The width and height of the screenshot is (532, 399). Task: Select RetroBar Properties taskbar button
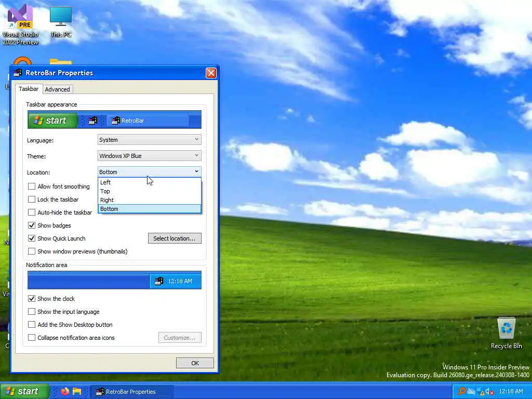tap(132, 392)
